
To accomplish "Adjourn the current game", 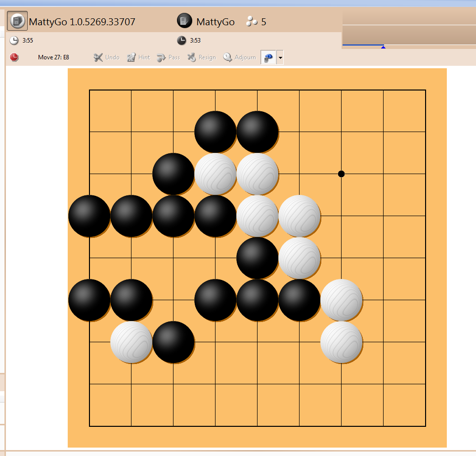I will [x=240, y=57].
